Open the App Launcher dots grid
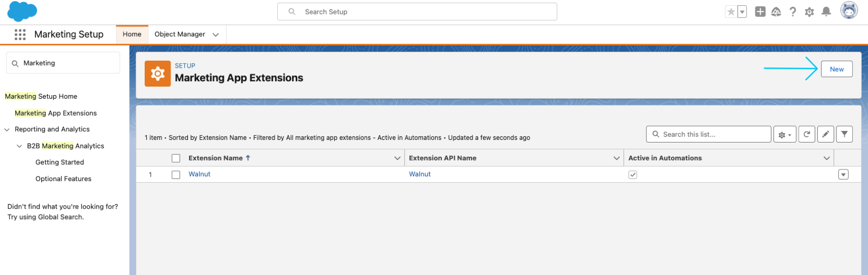 [x=20, y=34]
